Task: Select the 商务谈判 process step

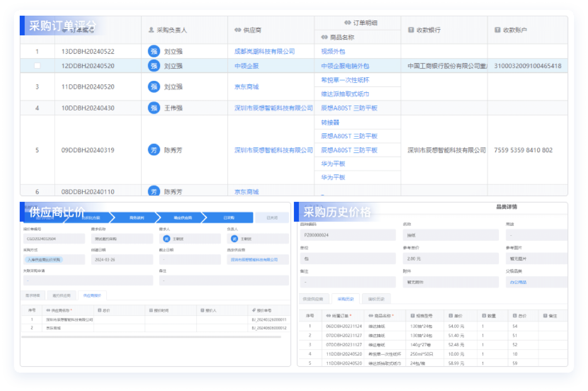Action: (x=137, y=218)
